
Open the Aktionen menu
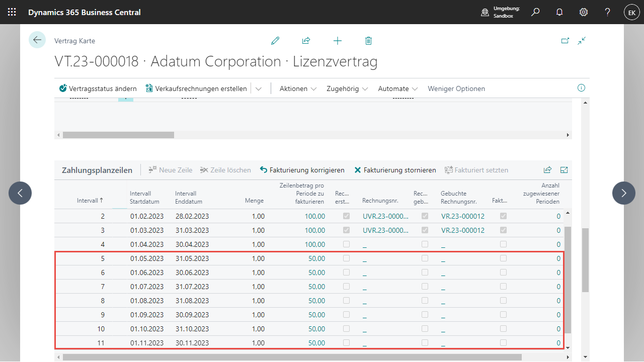pyautogui.click(x=298, y=88)
